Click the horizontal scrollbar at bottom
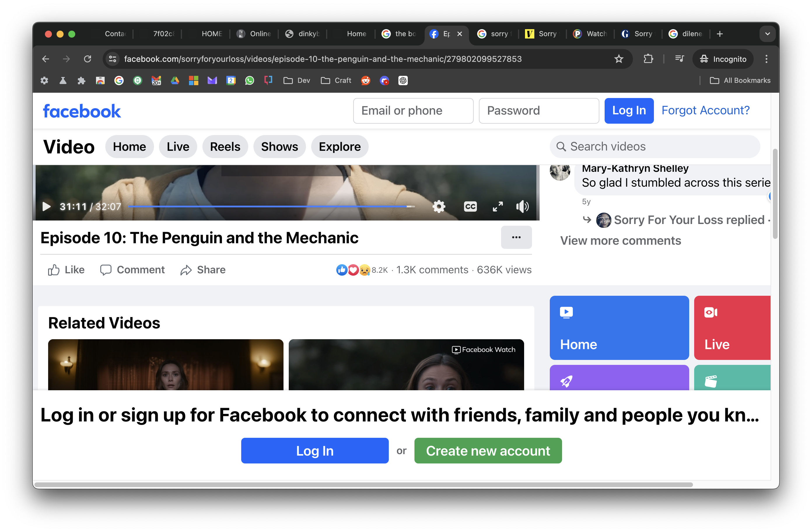The height and width of the screenshot is (532, 812). [363, 484]
